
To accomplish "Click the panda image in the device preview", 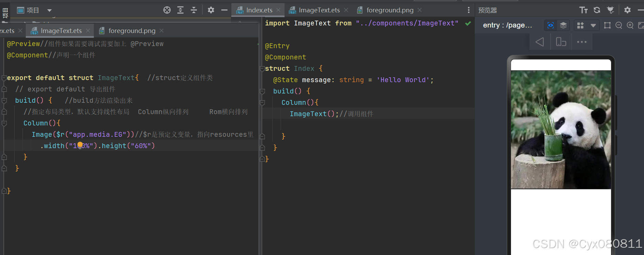I will click(561, 130).
